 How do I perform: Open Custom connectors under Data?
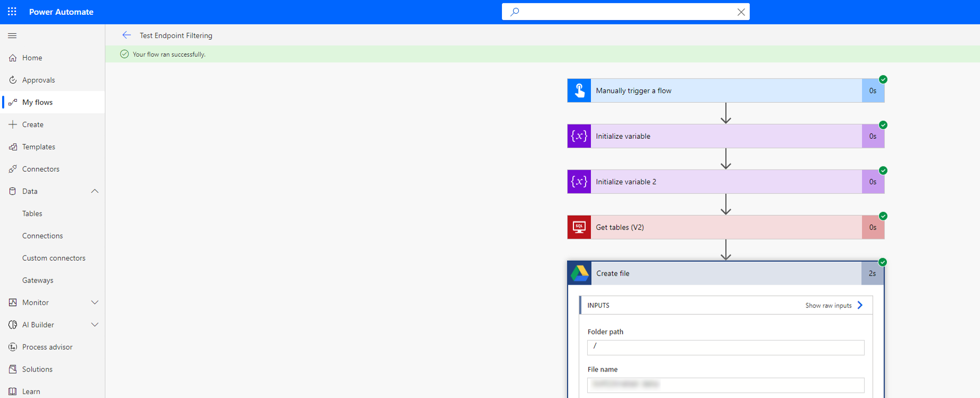click(x=52, y=258)
